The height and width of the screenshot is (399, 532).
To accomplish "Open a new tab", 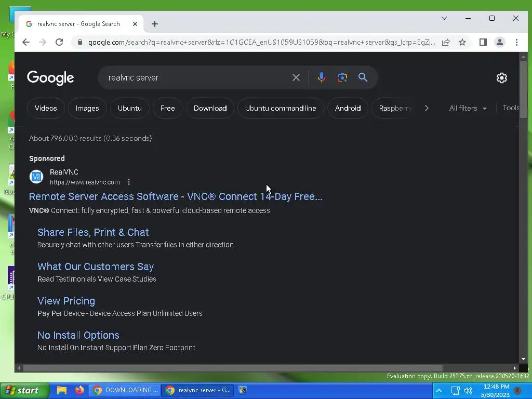I will (x=155, y=24).
